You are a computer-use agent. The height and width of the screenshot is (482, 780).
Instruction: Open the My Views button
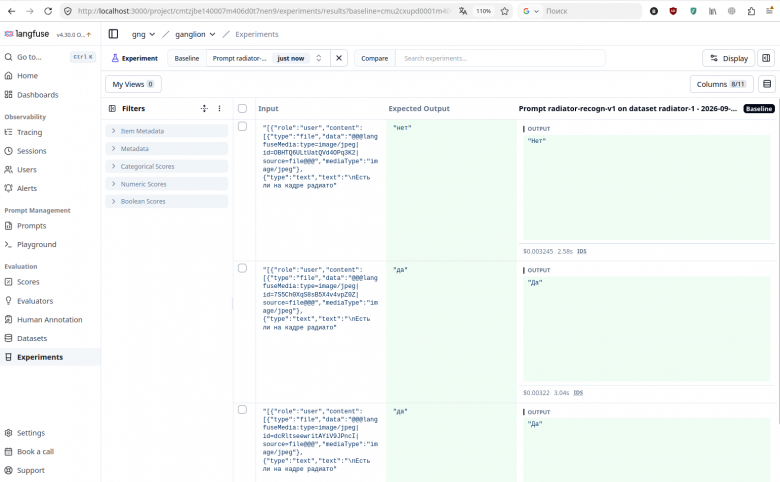(133, 84)
